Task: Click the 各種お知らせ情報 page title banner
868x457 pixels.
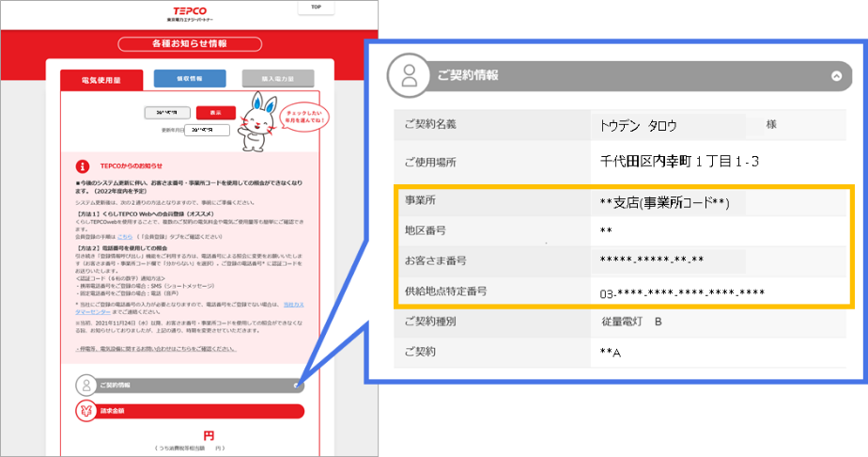Action: [189, 44]
